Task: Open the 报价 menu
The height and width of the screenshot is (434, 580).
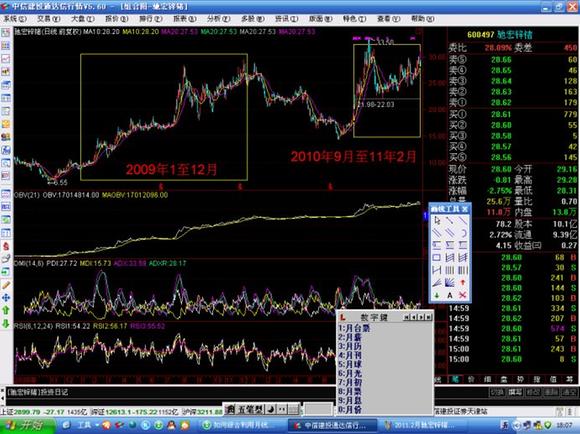Action: [117, 18]
